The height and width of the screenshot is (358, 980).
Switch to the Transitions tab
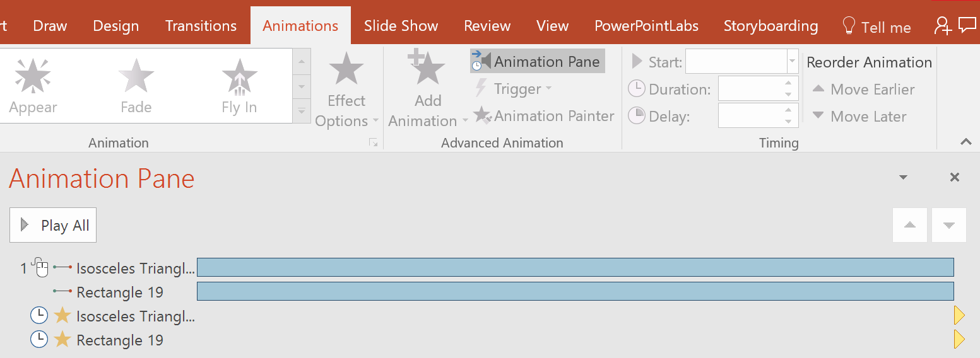[x=201, y=26]
